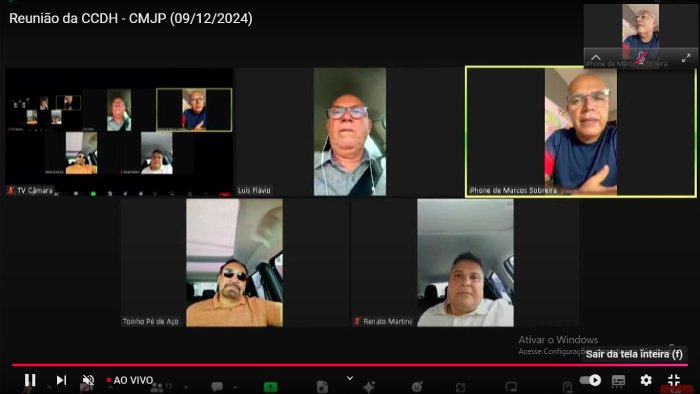Select the Renato Martins video tile

pyautogui.click(x=465, y=263)
